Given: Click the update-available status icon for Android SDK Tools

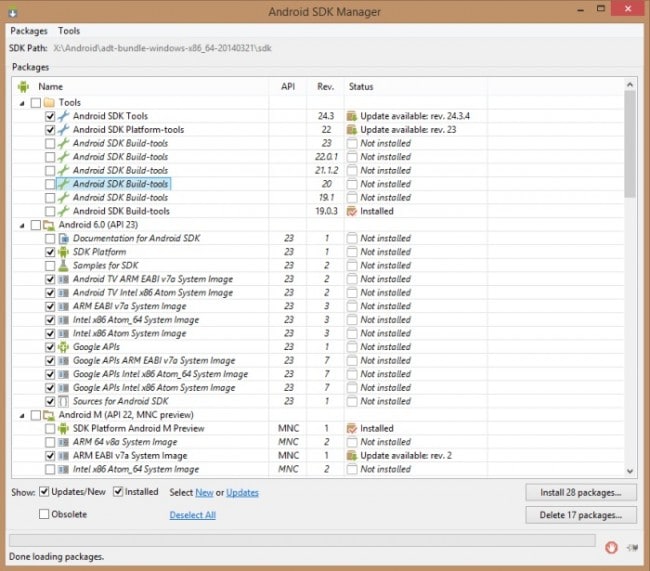Looking at the screenshot, I should pos(352,116).
